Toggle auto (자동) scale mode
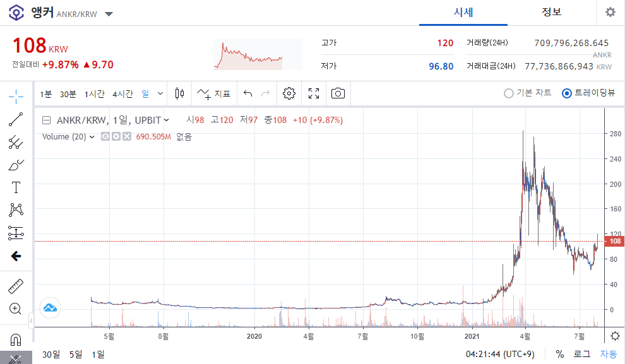 click(609, 354)
